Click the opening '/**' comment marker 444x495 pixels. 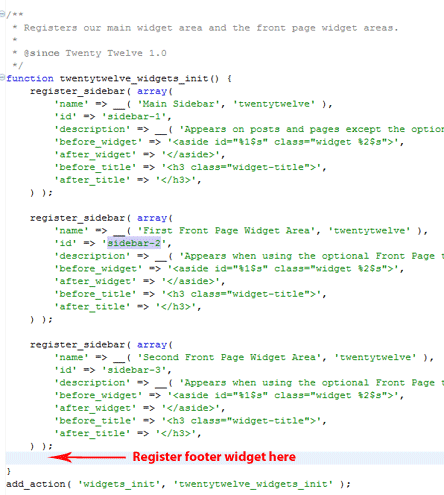[15, 15]
